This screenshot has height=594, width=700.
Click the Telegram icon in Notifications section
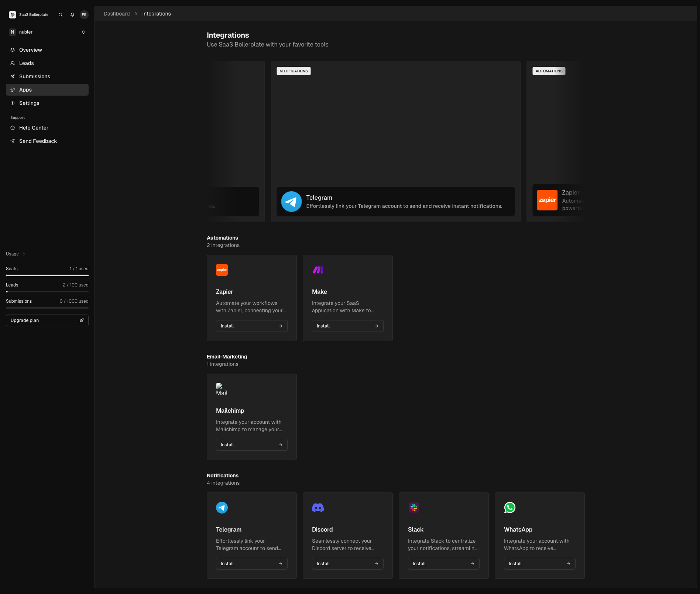click(222, 507)
